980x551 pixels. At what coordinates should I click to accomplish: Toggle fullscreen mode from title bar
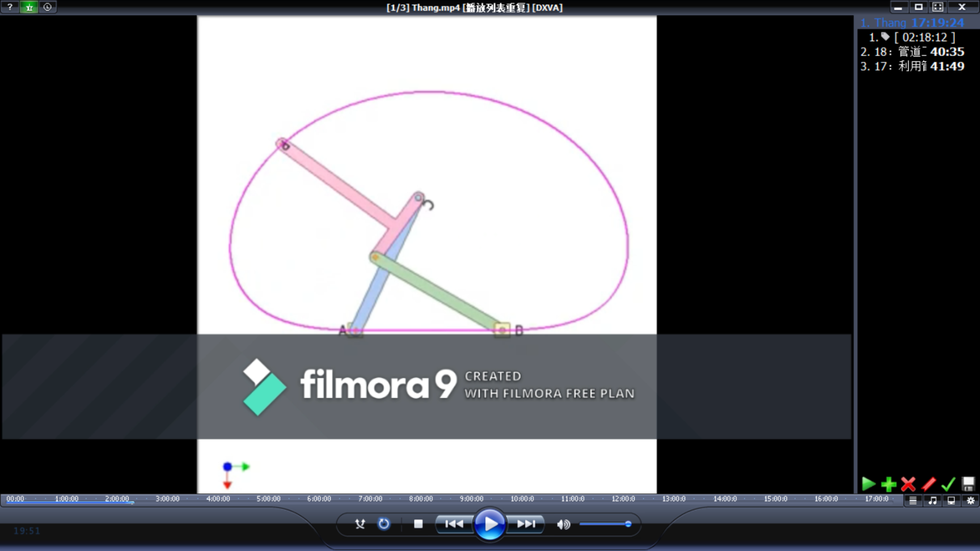938,7
